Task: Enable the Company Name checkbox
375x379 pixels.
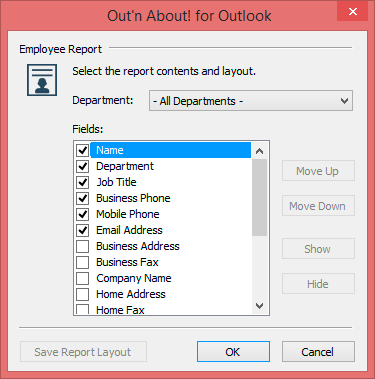Action: (83, 278)
